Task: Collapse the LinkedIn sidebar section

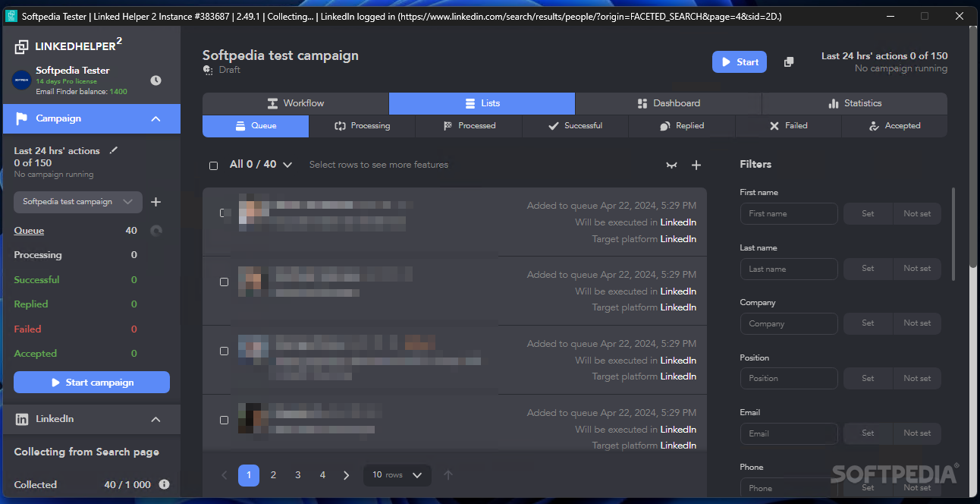Action: [155, 419]
